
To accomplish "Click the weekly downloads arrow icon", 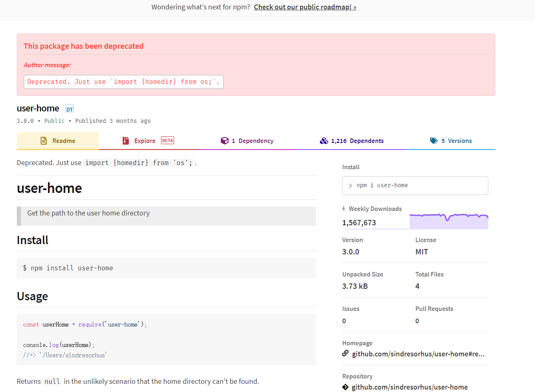I will [344, 208].
